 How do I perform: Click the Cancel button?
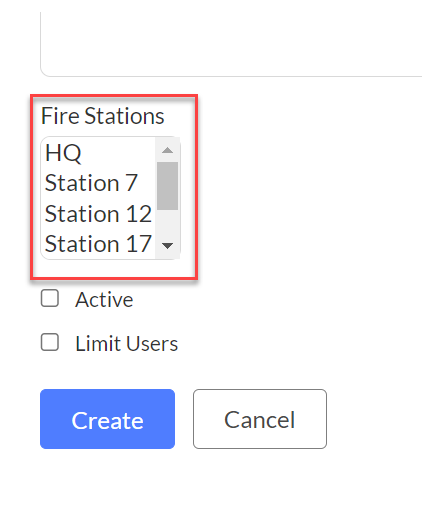coord(260,419)
